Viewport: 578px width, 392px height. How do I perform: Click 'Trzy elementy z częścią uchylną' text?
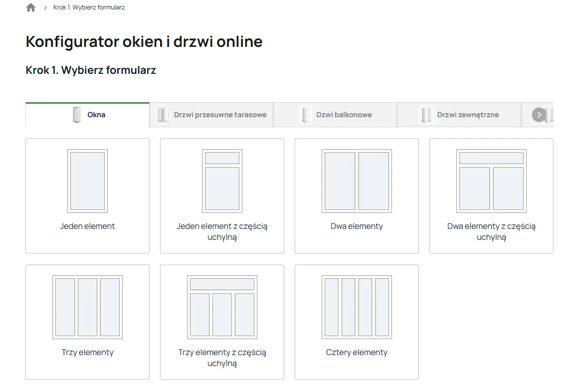point(222,358)
